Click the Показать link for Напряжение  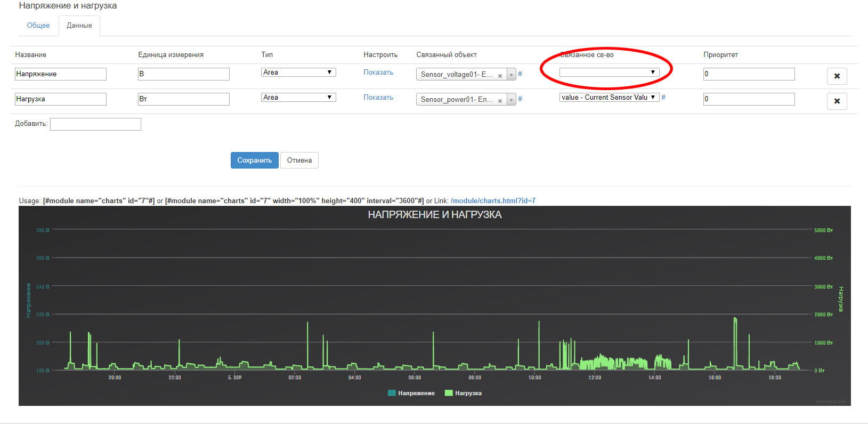(x=378, y=73)
